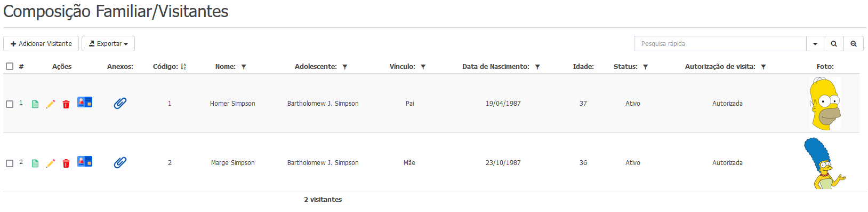Sort by the Código column sort icon

click(183, 67)
